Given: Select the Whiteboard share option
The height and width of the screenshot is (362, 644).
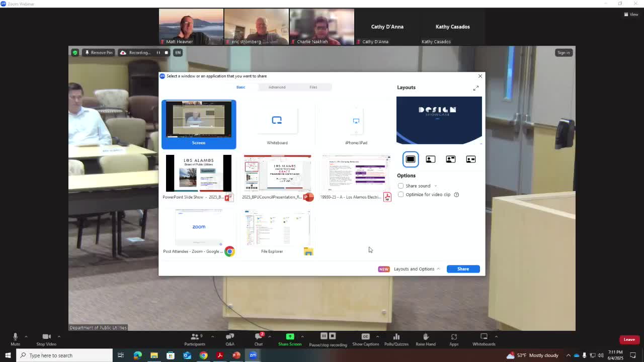Looking at the screenshot, I should tap(277, 124).
